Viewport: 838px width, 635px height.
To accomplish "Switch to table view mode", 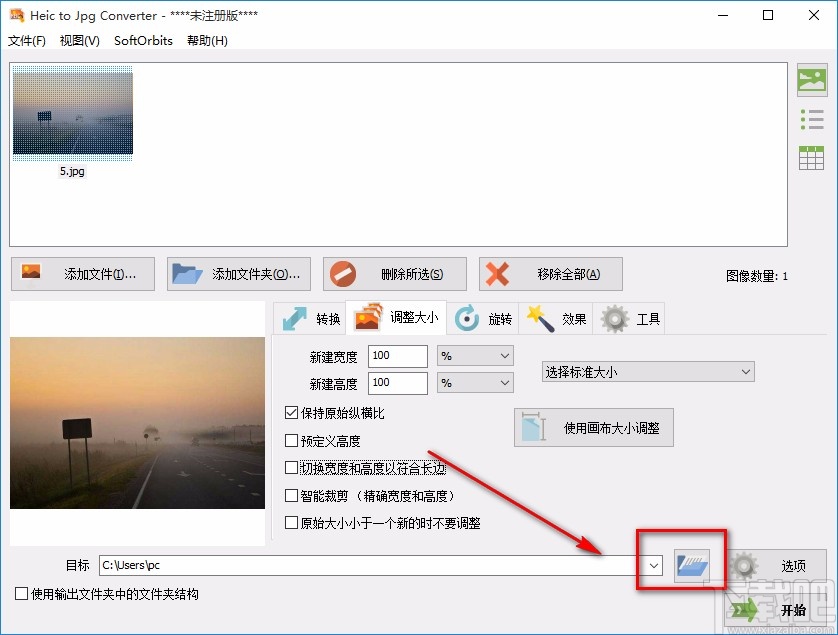I will click(812, 157).
